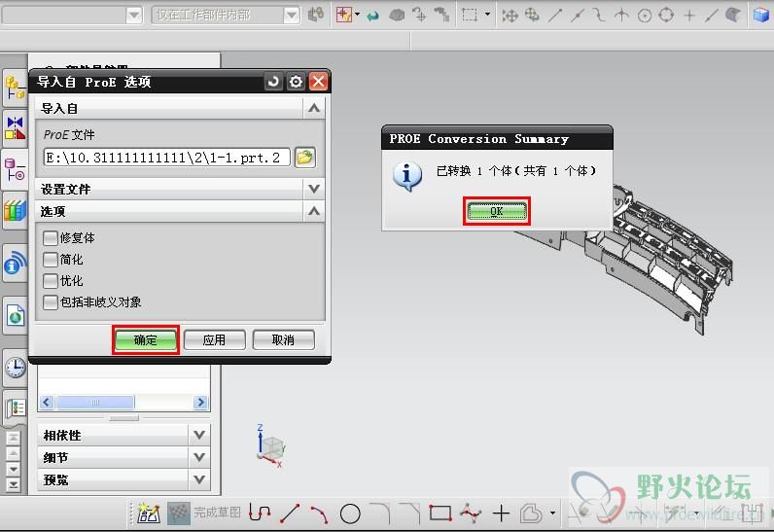774x532 pixels.
Task: Click the sidebar scroll-to-top arrow
Action: coord(13,438)
